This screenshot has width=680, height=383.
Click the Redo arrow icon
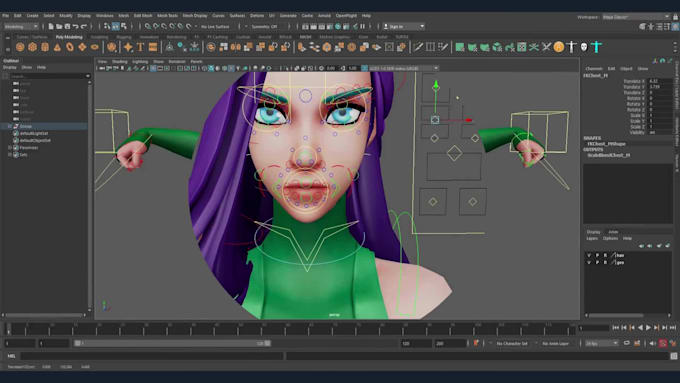coord(84,26)
